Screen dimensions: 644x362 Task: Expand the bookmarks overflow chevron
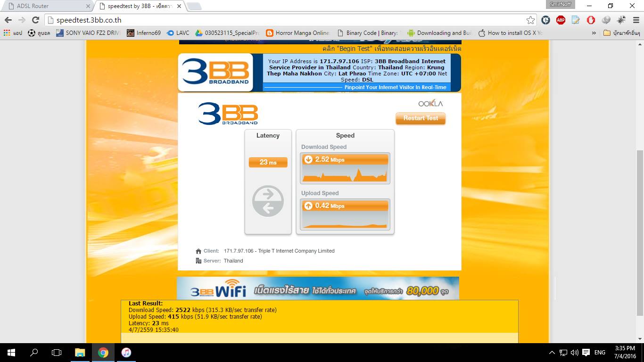[x=594, y=33]
